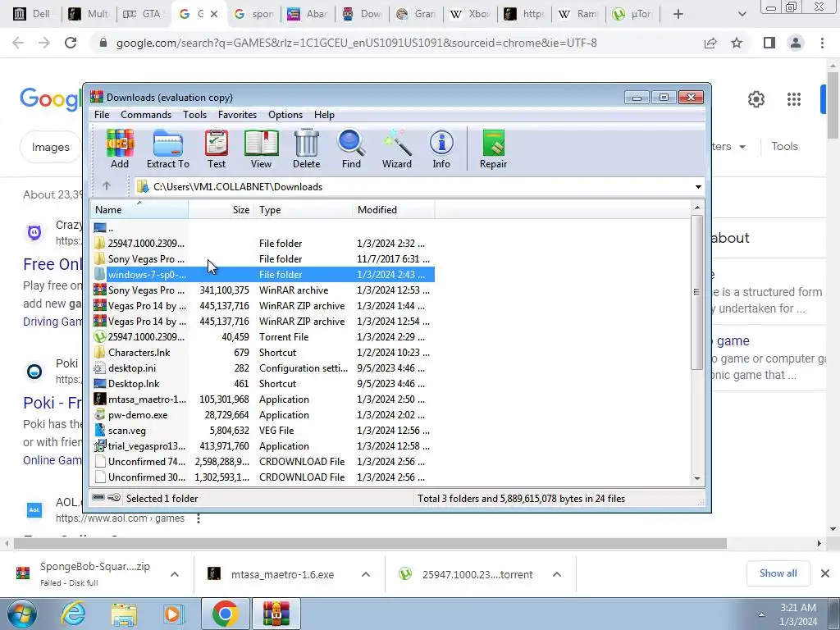Image resolution: width=840 pixels, height=630 pixels.
Task: Switch to the Dell browser tab
Action: [x=33, y=14]
